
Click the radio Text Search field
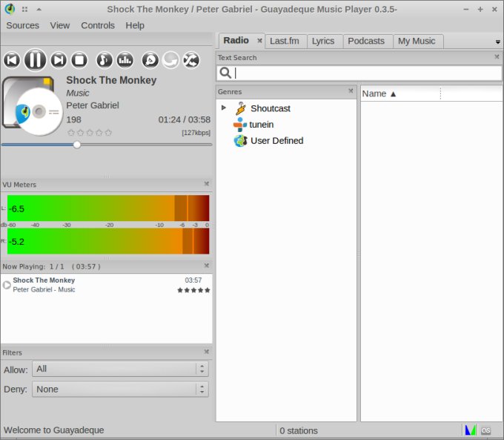click(366, 73)
